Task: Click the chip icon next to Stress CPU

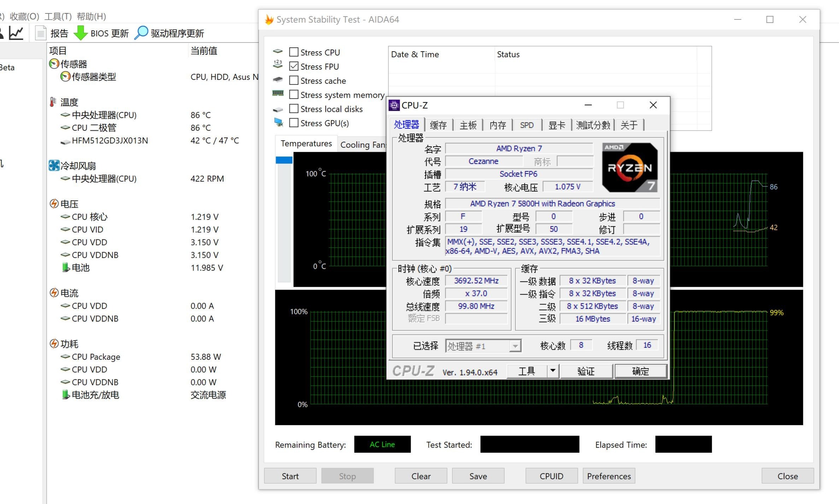Action: 278,52
